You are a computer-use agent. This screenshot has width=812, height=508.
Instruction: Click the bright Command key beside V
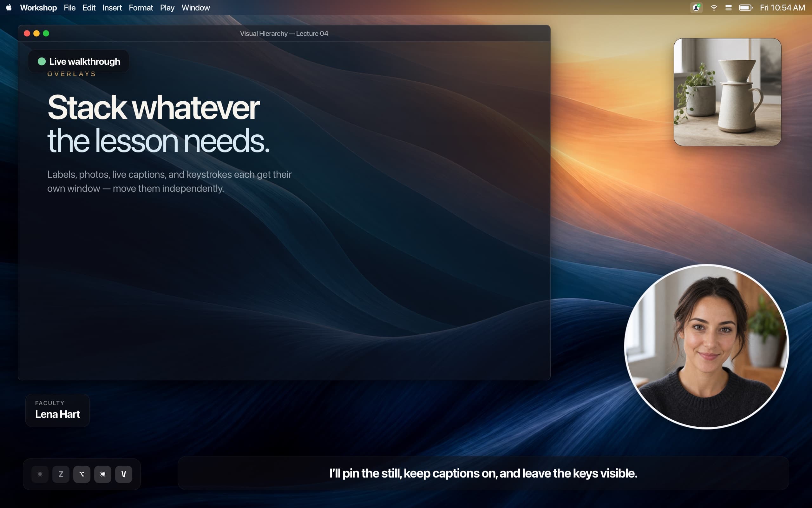[x=103, y=474]
